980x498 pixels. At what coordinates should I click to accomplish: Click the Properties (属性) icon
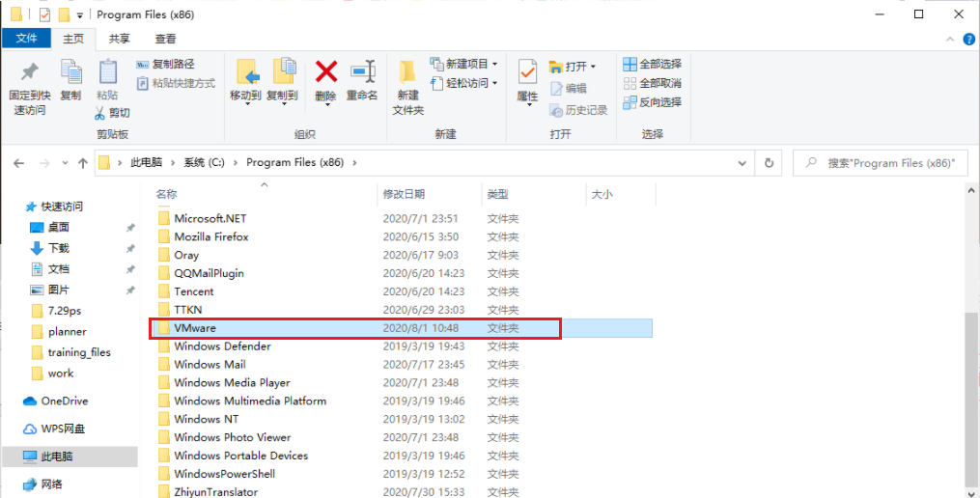click(x=527, y=73)
